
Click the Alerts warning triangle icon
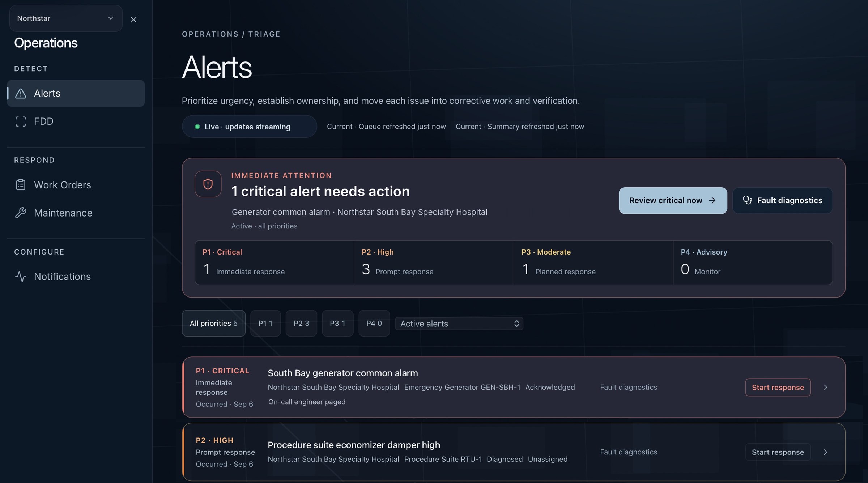point(21,93)
